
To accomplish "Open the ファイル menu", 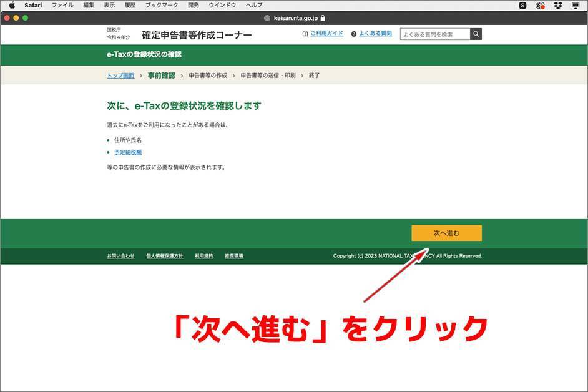I will point(62,5).
